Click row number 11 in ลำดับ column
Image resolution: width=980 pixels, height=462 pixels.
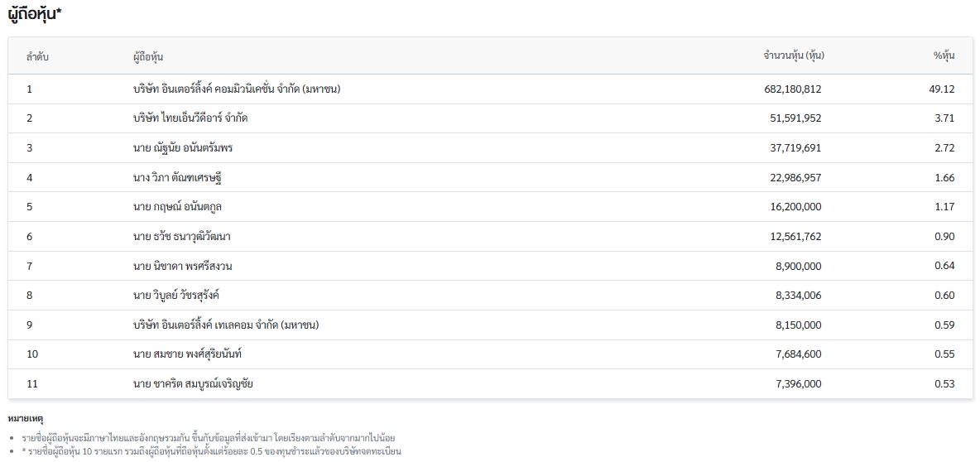tap(32, 384)
